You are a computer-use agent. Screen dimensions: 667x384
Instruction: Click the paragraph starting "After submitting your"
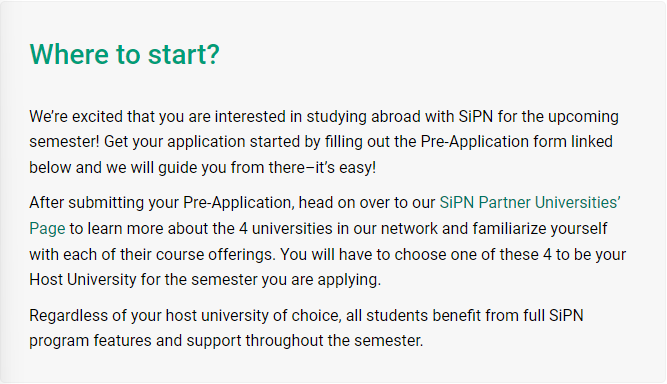(328, 241)
